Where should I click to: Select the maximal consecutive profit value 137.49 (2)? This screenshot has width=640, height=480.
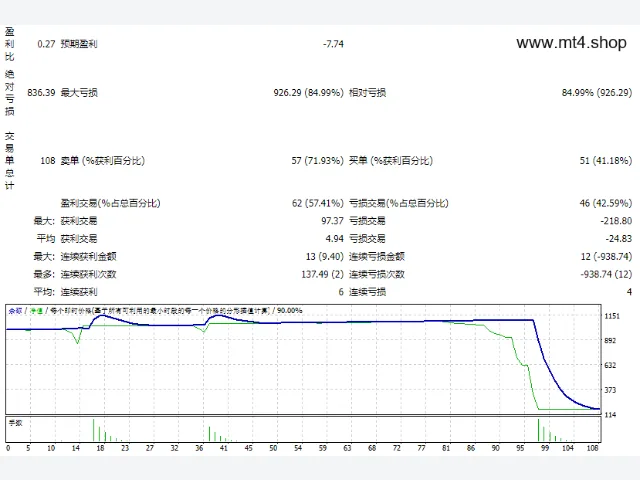pos(322,274)
